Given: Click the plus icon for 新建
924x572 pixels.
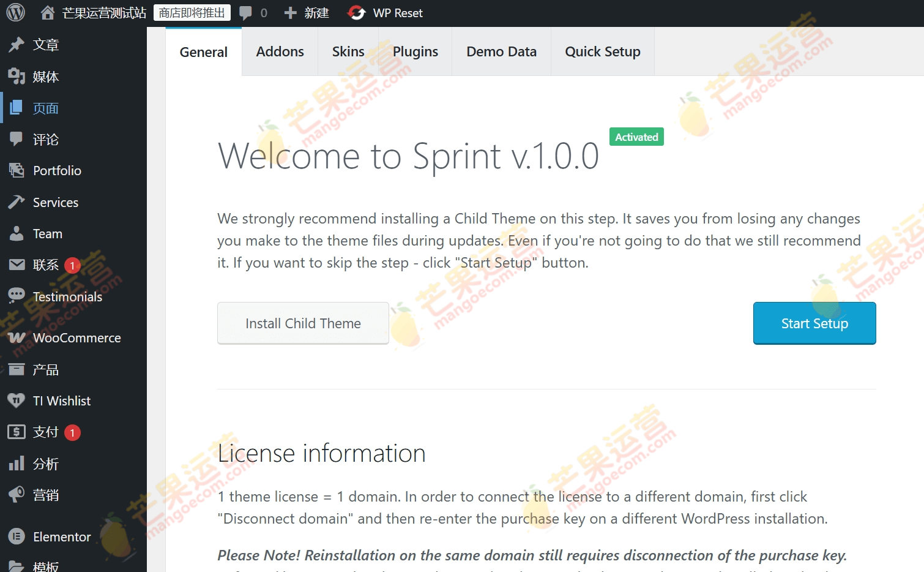Looking at the screenshot, I should click(291, 13).
